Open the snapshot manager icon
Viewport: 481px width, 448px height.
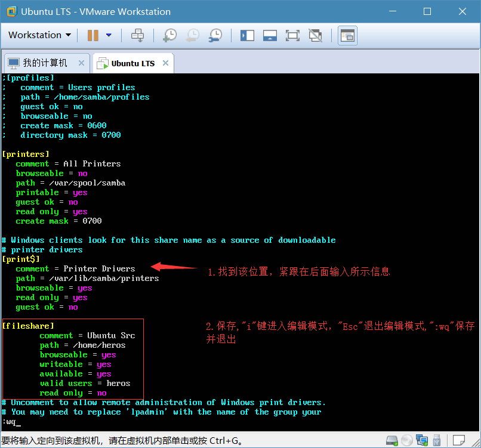pos(215,35)
